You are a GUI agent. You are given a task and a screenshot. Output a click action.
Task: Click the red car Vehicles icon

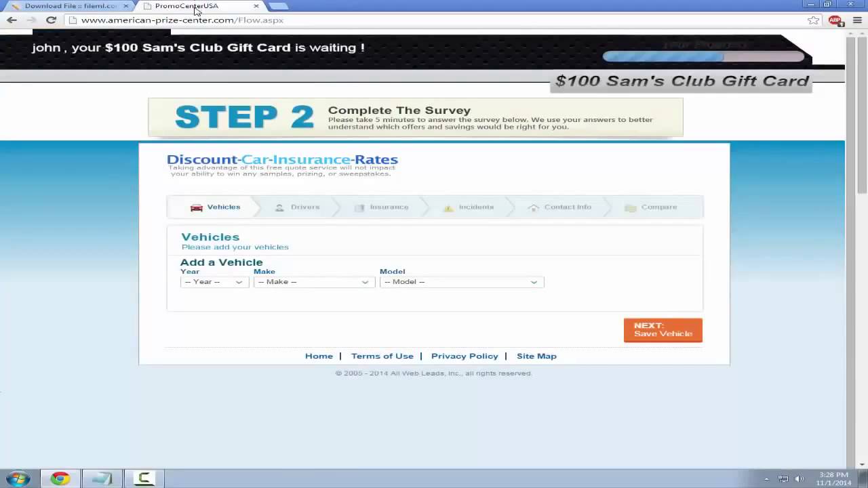[197, 207]
